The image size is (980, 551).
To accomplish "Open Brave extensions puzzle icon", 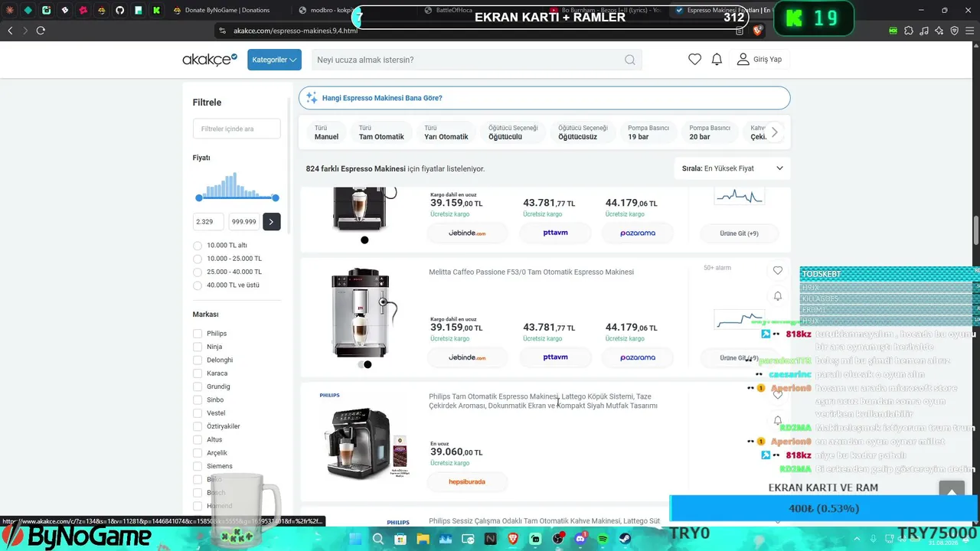I will point(909,31).
